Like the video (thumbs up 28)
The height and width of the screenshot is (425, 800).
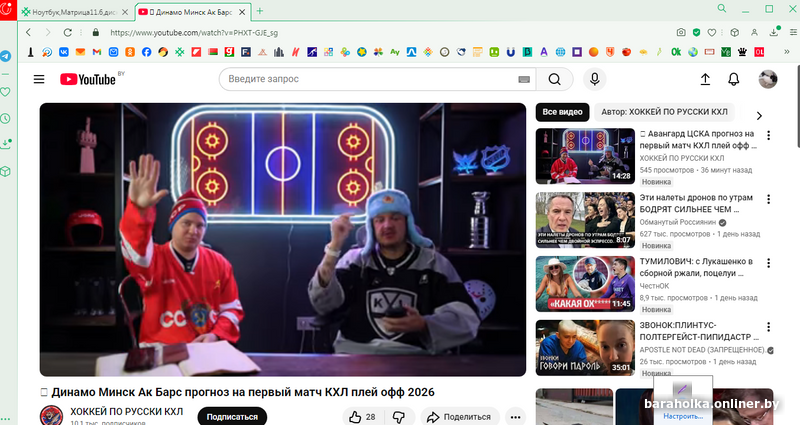pyautogui.click(x=363, y=417)
